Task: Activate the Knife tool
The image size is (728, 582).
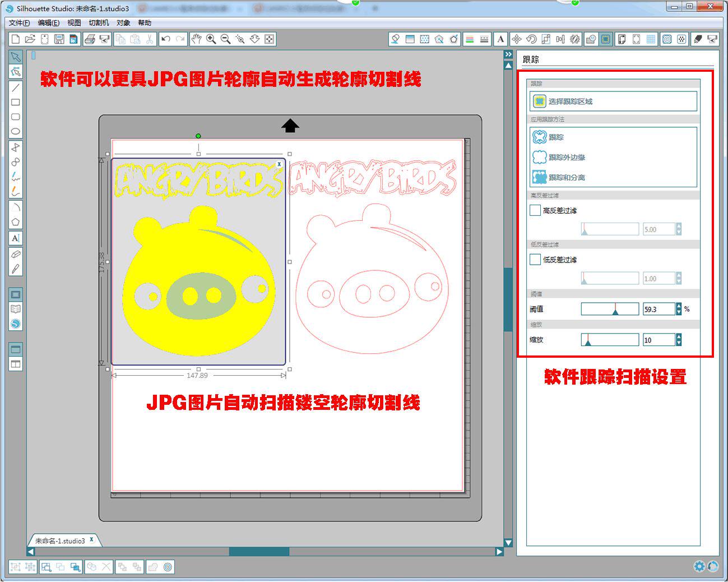Action: 16,269
